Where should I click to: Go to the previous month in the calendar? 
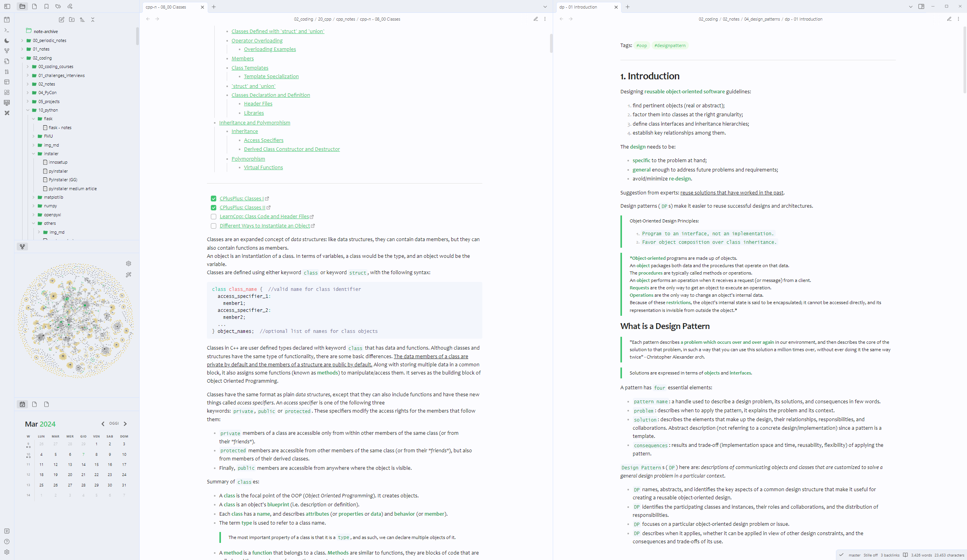click(103, 424)
